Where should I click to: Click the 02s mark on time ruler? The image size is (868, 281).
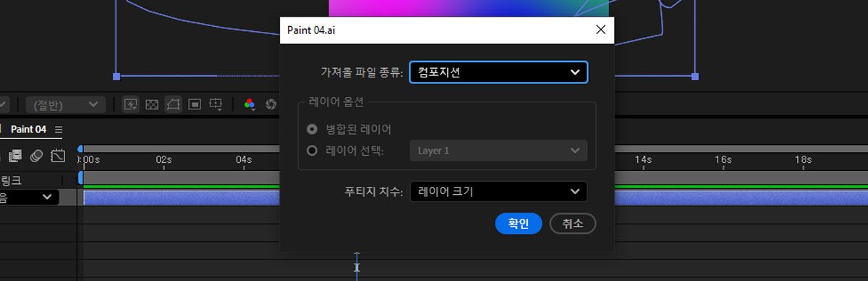[x=163, y=159]
